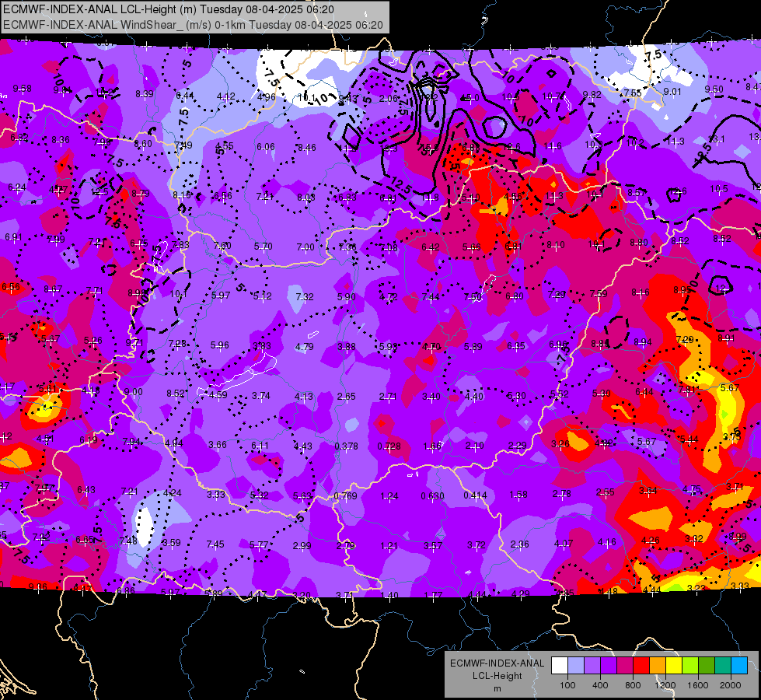Click the grid value 7.00
The image size is (761, 700).
305,247
